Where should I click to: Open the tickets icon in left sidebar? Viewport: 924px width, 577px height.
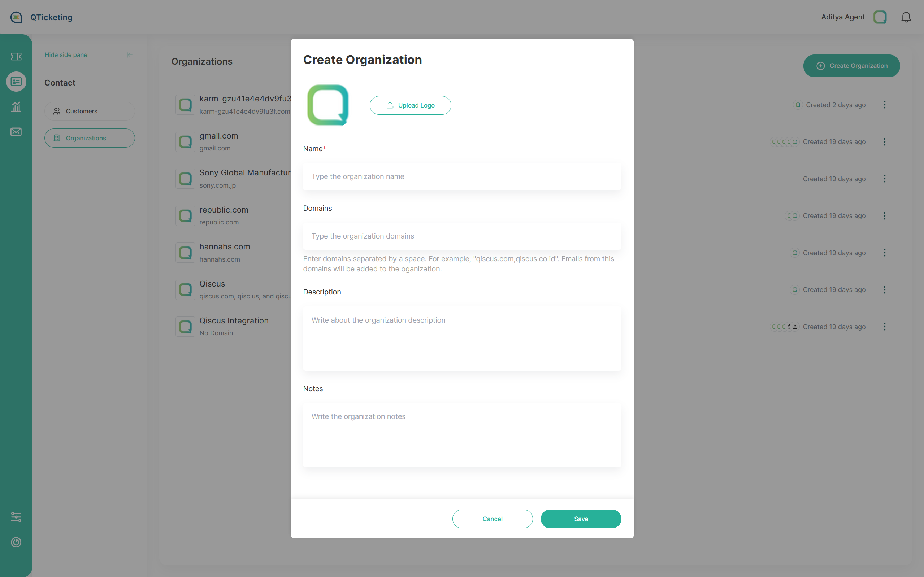[x=16, y=57]
